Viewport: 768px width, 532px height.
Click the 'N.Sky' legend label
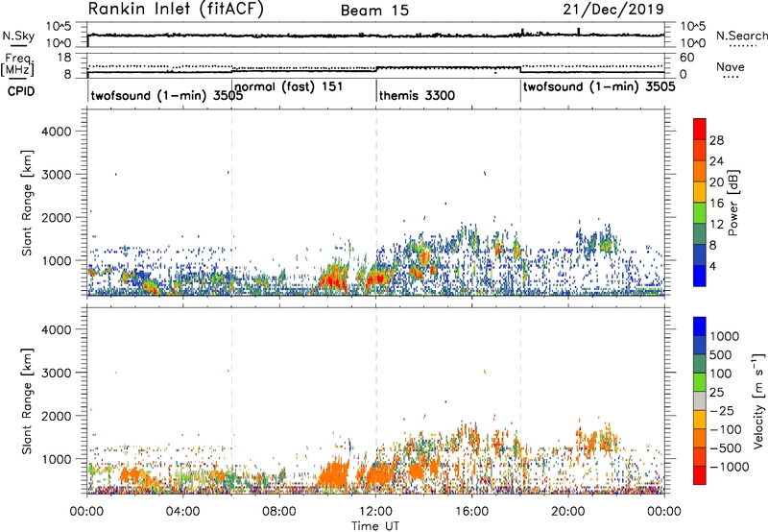(x=18, y=36)
